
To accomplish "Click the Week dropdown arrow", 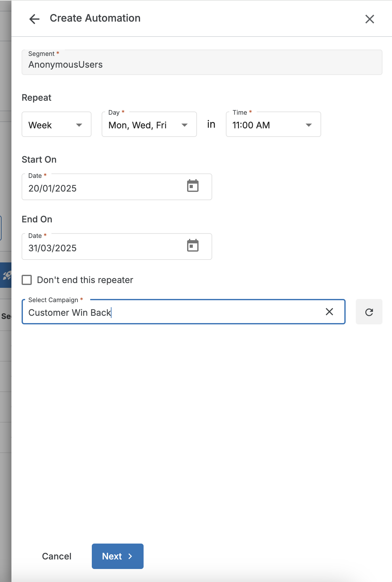I will coord(79,125).
